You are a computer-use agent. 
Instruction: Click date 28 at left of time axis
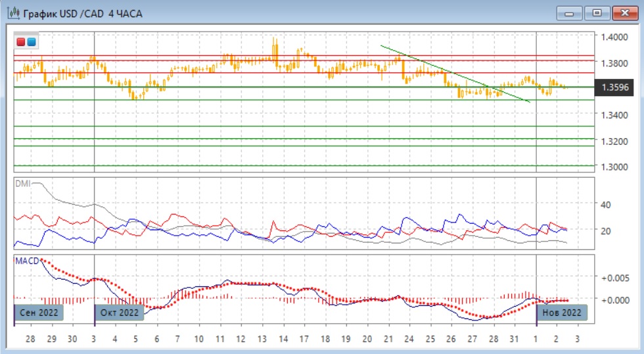point(30,338)
